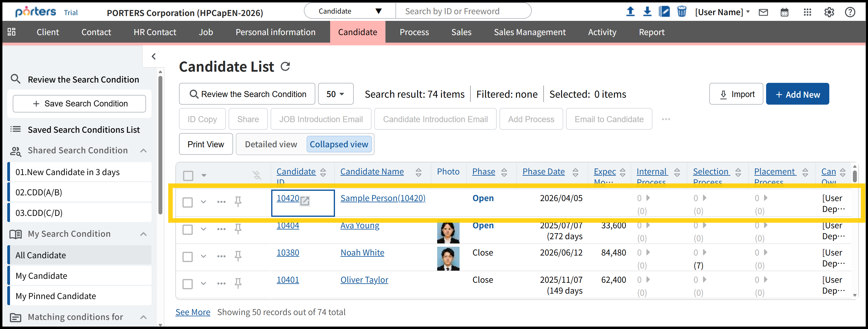Click the refresh icon beside Candidate List
Viewport: 868px width, 329px height.
coord(285,67)
